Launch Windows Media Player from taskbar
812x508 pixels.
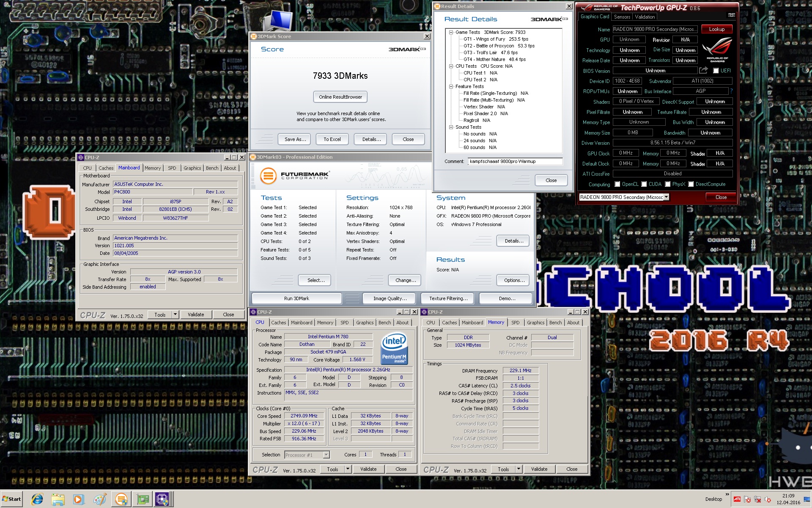78,499
